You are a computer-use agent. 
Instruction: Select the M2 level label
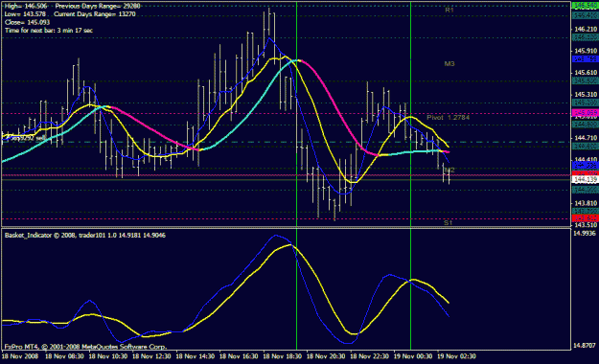(x=449, y=170)
